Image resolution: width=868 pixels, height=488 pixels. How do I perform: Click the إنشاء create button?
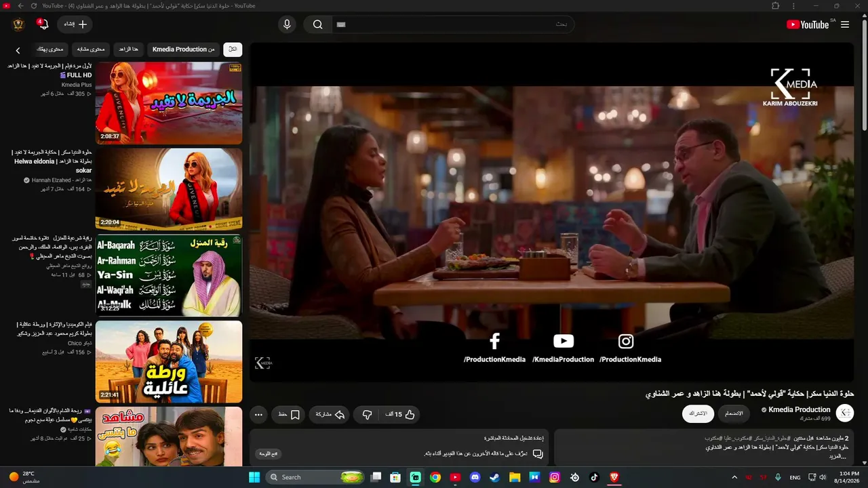[x=75, y=24]
